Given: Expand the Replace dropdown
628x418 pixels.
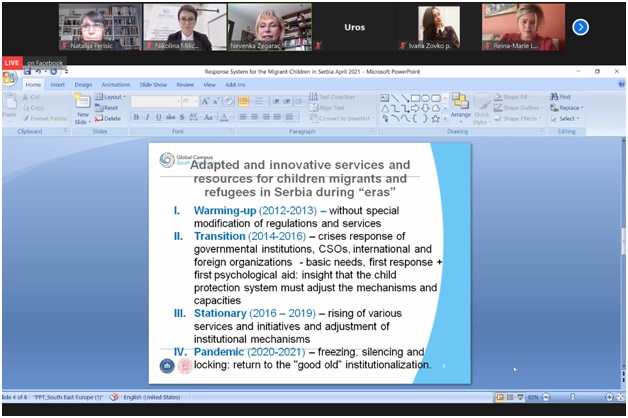Looking at the screenshot, I should tap(566, 107).
